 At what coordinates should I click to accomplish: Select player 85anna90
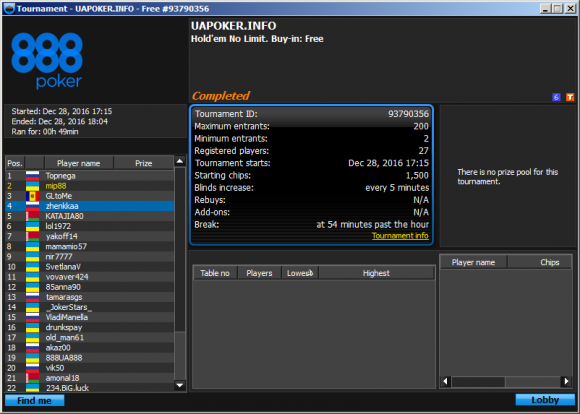[90, 287]
